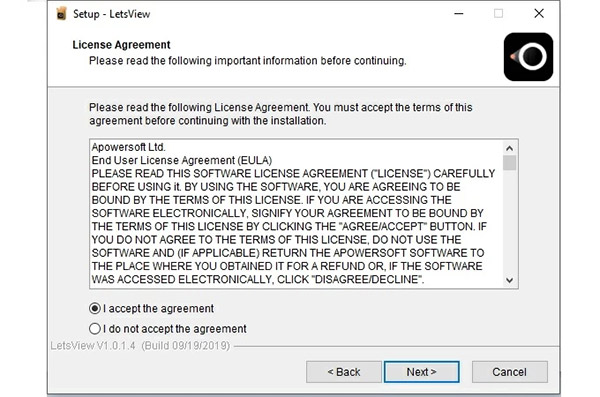The image size is (600, 397).
Task: Click the LetsView V1.0.1.4 build label
Action: click(140, 346)
